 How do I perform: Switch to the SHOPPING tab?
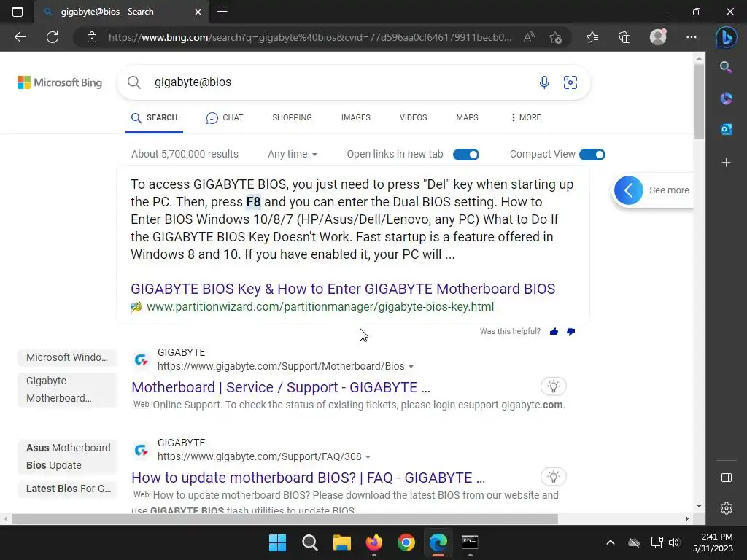pyautogui.click(x=292, y=117)
